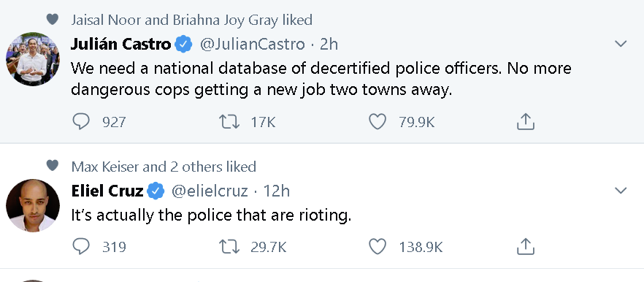This screenshot has width=644, height=282.
Task: Open the 2h timestamp of Castro tweet
Action: [x=329, y=44]
